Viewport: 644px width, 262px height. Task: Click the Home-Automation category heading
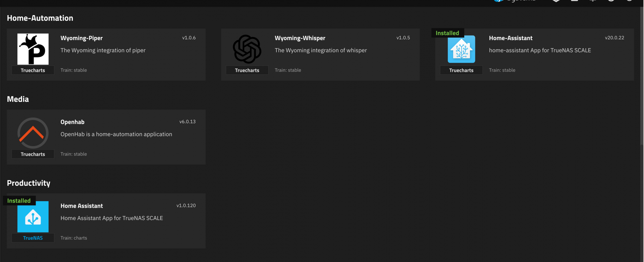(x=40, y=18)
